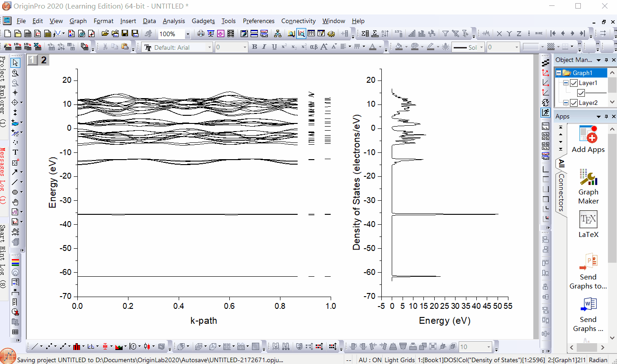Open Send Graphs to PowerPoint app
Screen dimensions: 617x364
[588, 272]
